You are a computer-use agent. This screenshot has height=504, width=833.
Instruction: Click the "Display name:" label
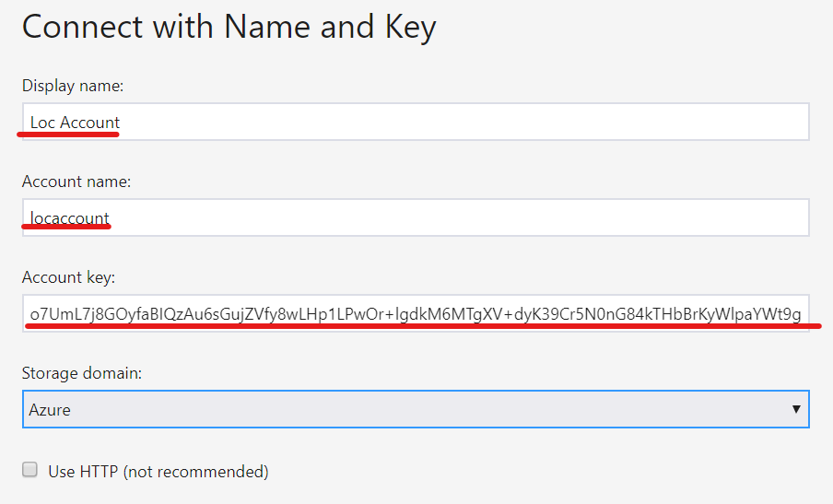tap(73, 86)
